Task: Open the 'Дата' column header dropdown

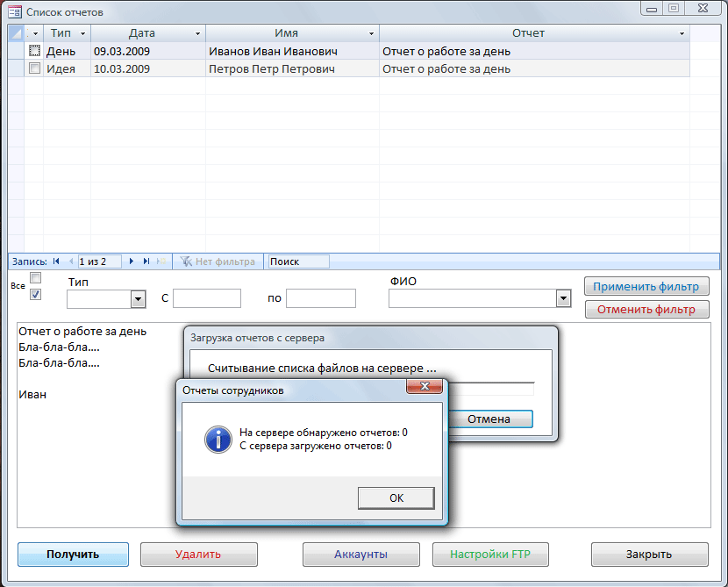Action: [197, 34]
